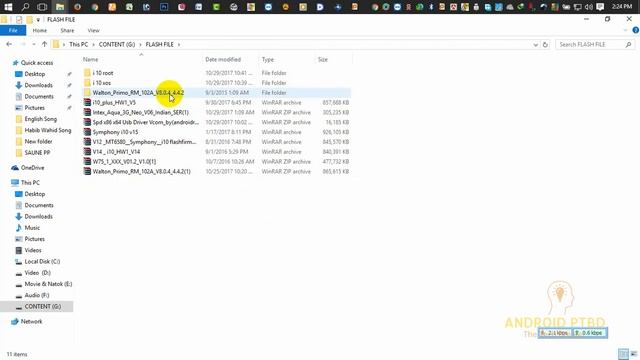Sort files by Size column

coord(323,60)
